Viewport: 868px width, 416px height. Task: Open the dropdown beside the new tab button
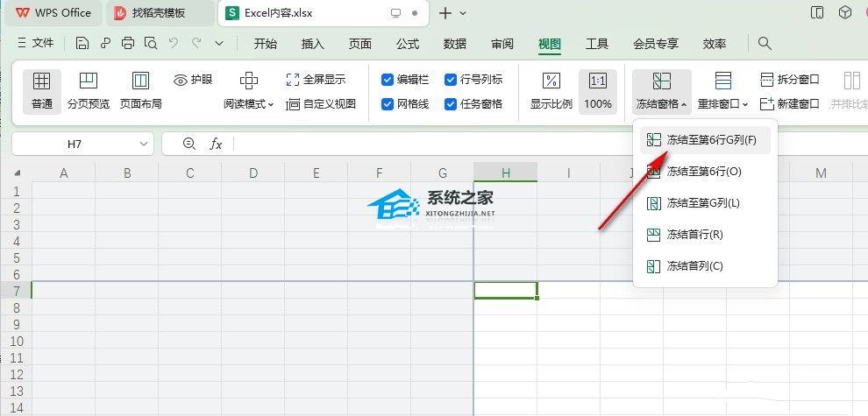(464, 13)
